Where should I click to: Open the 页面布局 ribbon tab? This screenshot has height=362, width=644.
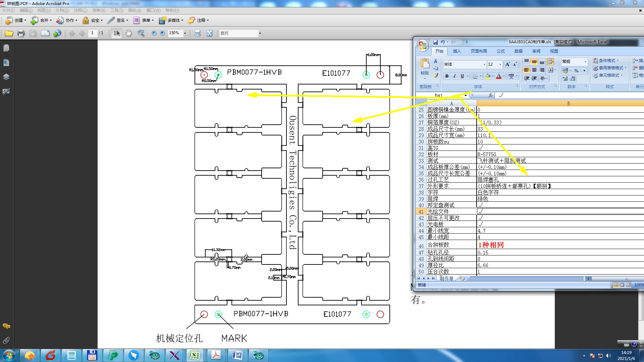click(x=479, y=51)
